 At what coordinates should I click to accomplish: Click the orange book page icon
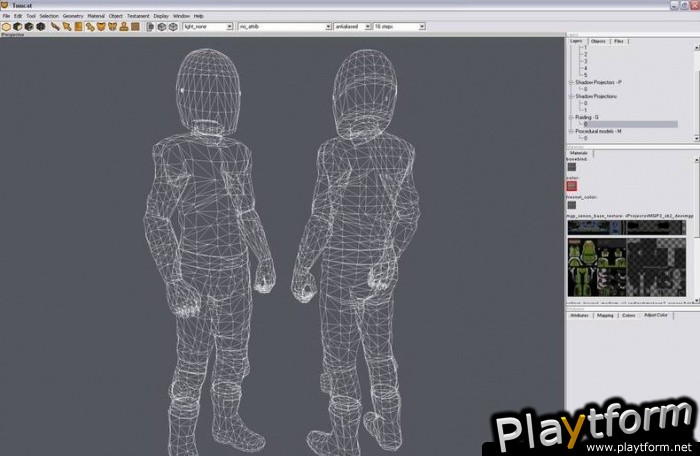tap(78, 27)
